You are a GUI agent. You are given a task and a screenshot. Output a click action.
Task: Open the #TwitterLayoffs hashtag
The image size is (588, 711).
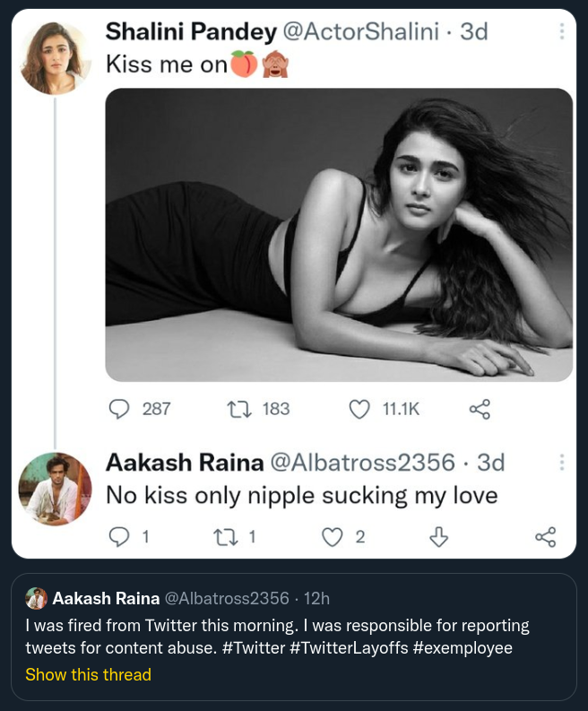[349, 648]
